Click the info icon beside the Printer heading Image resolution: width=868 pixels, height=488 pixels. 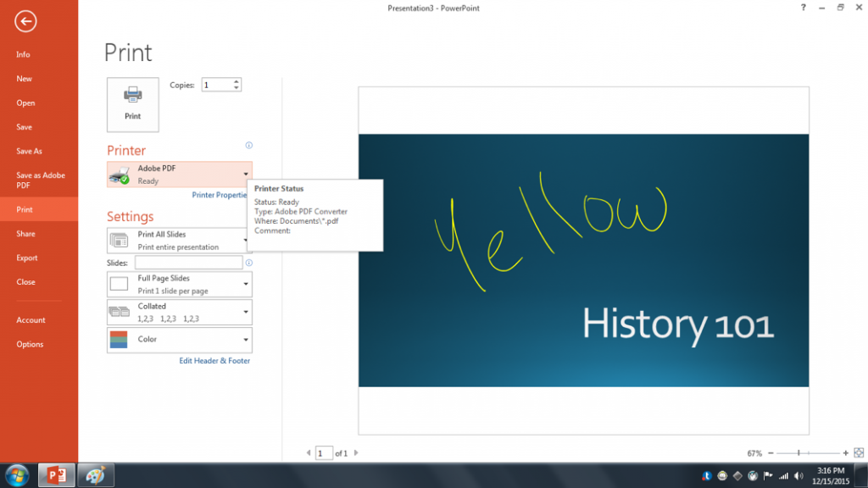tap(249, 146)
